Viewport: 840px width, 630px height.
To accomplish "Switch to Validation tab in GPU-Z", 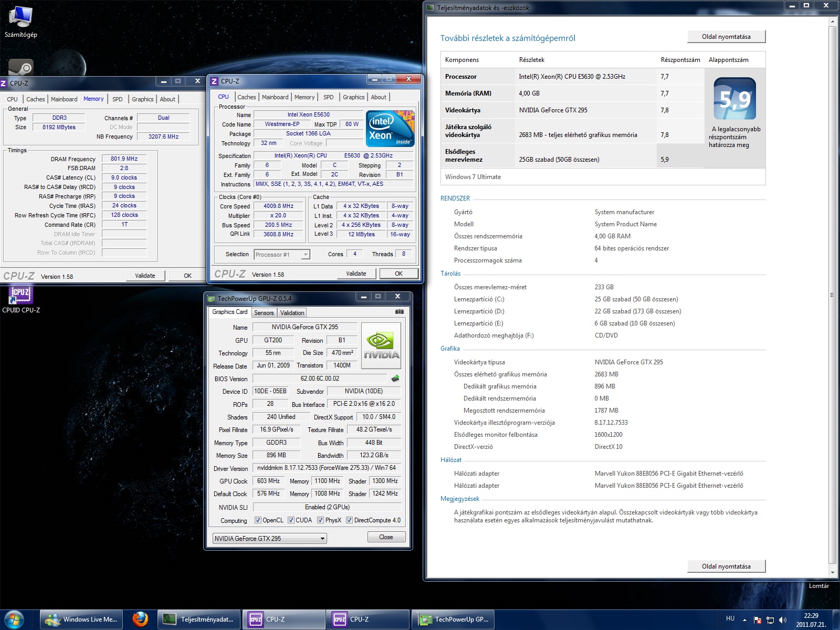I will tap(292, 312).
